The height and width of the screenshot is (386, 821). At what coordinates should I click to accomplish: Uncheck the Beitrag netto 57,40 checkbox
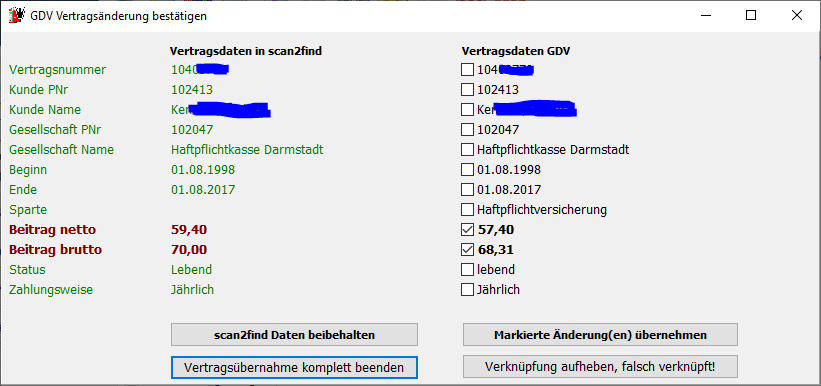467,229
